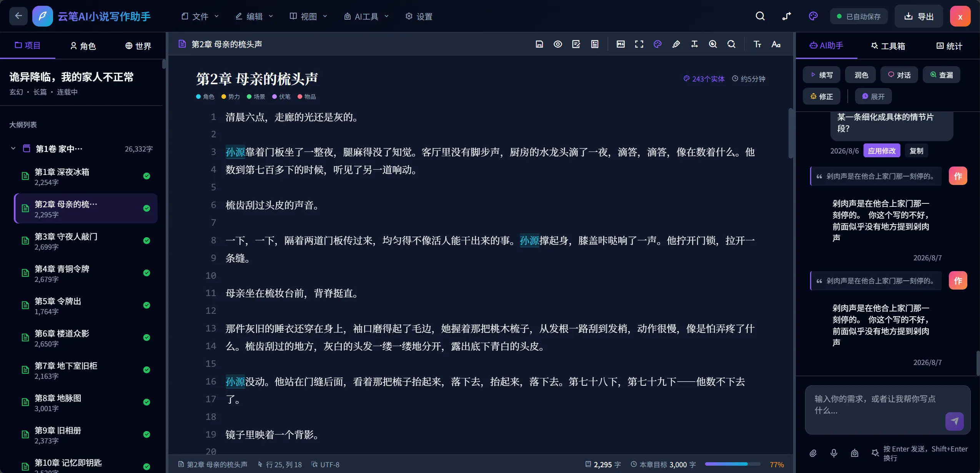980x473 pixels.
Task: Select the highlighter pen tool
Action: tap(676, 44)
